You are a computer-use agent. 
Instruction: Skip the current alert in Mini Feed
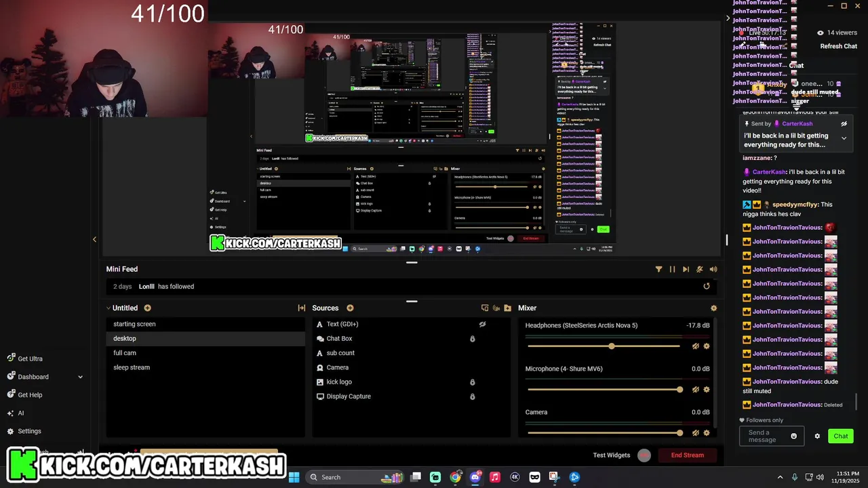click(686, 269)
